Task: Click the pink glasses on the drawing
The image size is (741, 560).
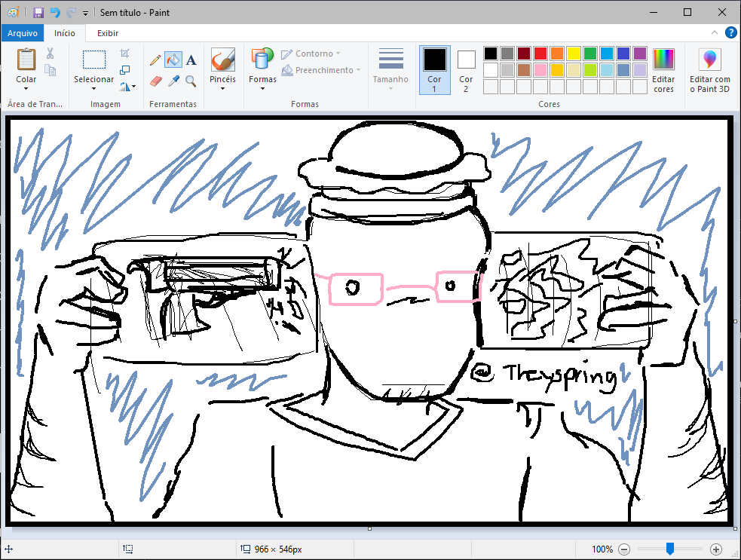Action: [397, 288]
